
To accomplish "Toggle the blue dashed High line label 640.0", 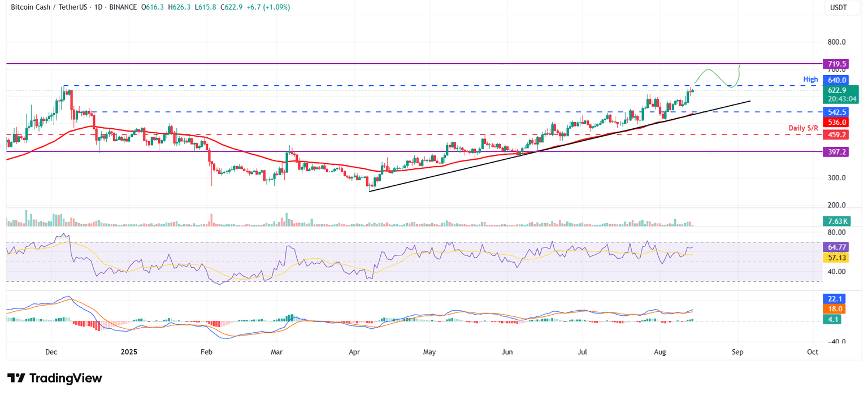I will coord(836,80).
